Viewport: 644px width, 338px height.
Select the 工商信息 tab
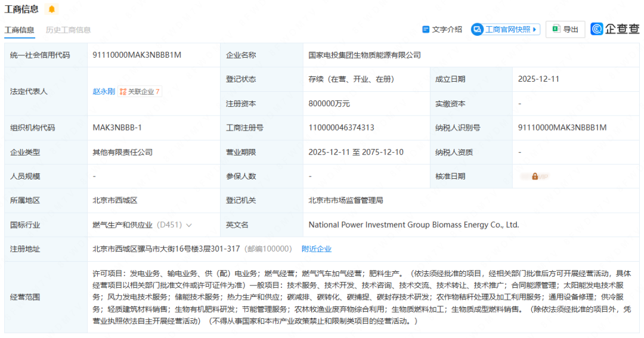(x=19, y=30)
